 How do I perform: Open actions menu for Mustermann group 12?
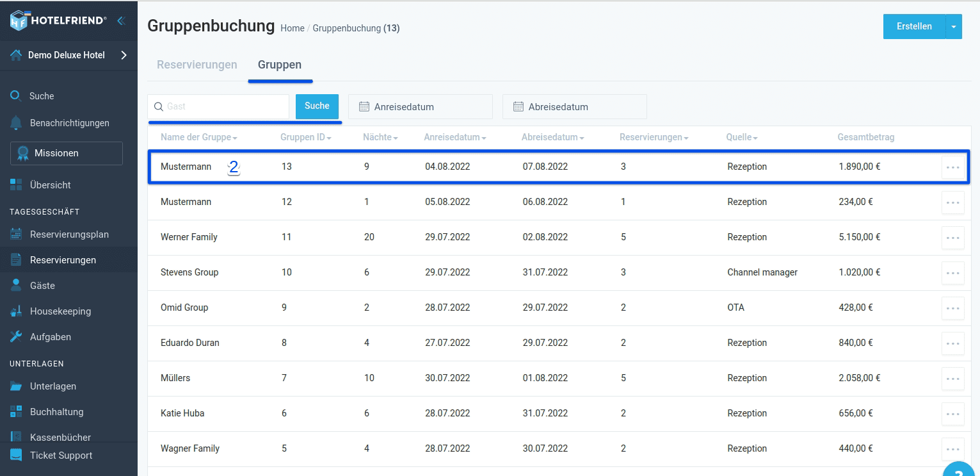tap(952, 202)
